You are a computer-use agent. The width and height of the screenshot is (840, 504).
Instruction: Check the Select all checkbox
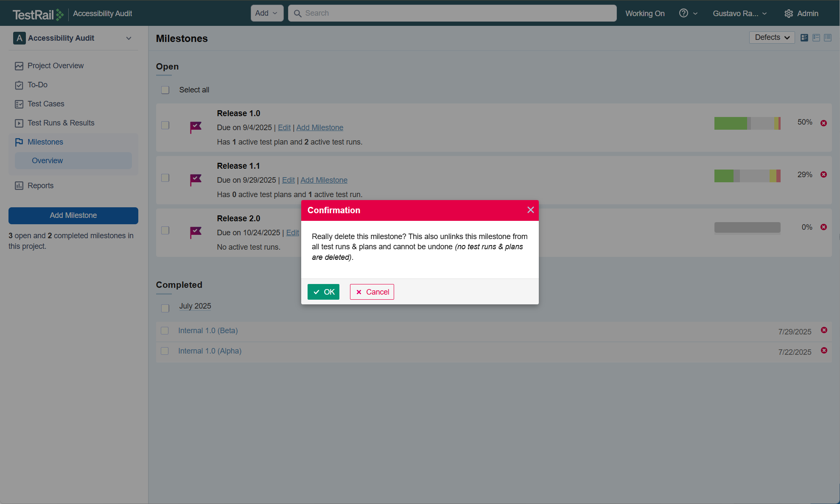pyautogui.click(x=165, y=90)
